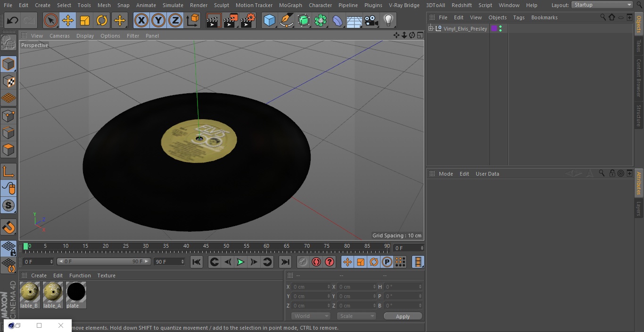Select the black plate material
Viewport: 644px width, 332px height.
click(x=75, y=295)
